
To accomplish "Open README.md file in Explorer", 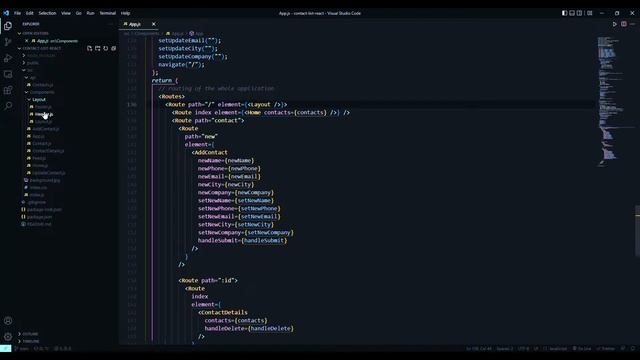I will pos(36,224).
